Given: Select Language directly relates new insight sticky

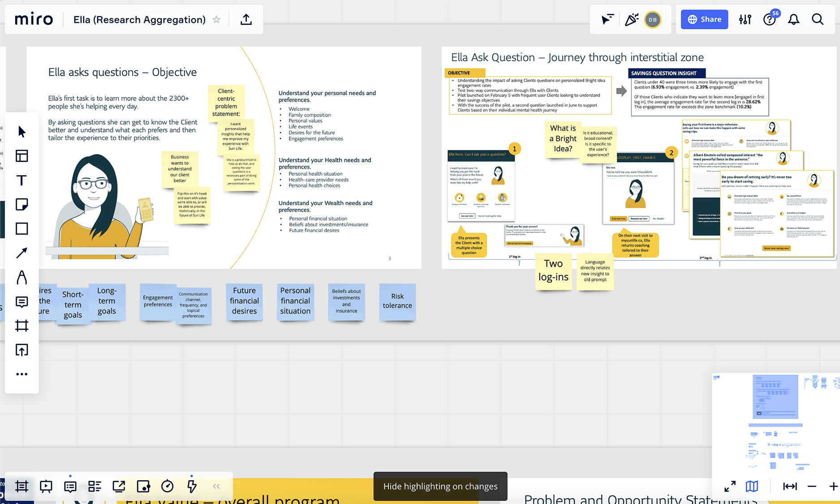Looking at the screenshot, I should coord(595,271).
